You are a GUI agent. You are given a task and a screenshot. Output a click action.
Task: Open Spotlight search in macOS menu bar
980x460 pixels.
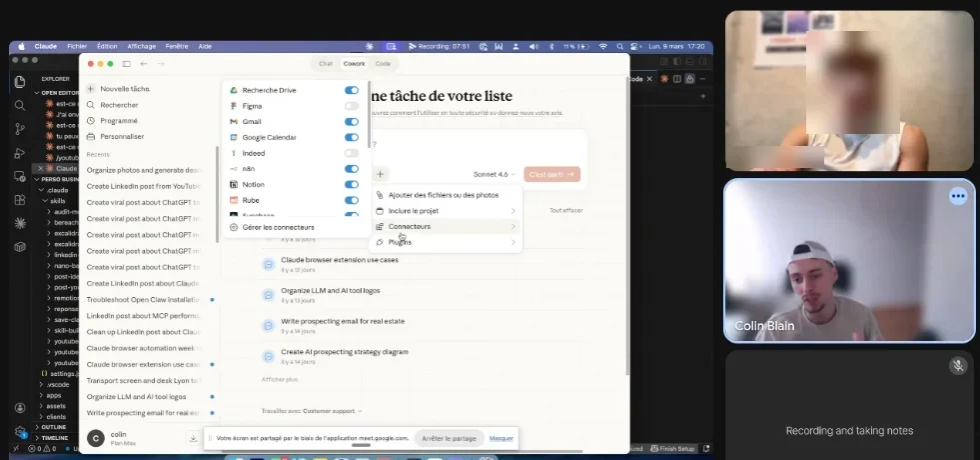(x=619, y=46)
